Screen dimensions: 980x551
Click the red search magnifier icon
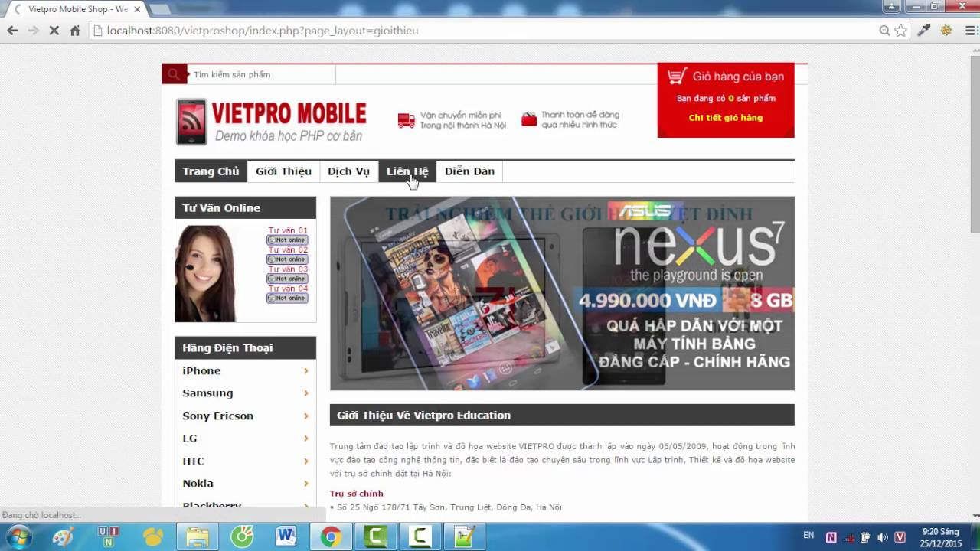pyautogui.click(x=174, y=74)
